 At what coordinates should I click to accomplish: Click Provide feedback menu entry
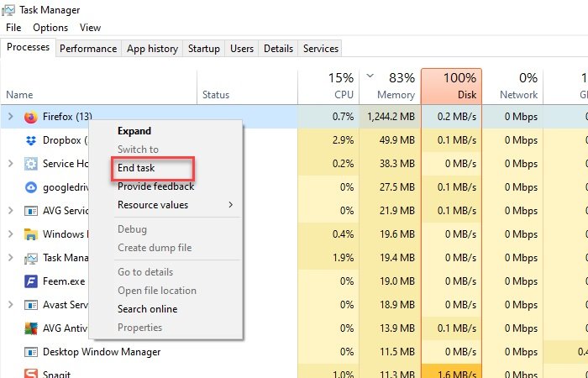(155, 186)
